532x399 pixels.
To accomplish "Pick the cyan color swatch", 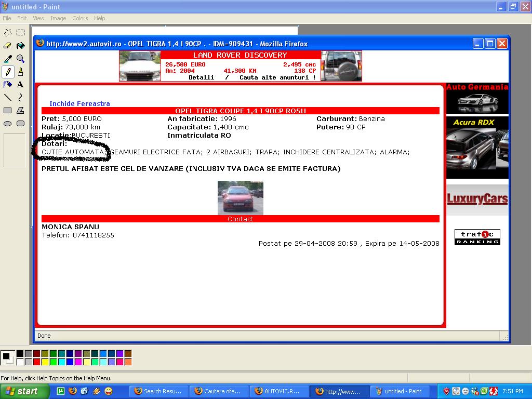I will click(x=61, y=362).
